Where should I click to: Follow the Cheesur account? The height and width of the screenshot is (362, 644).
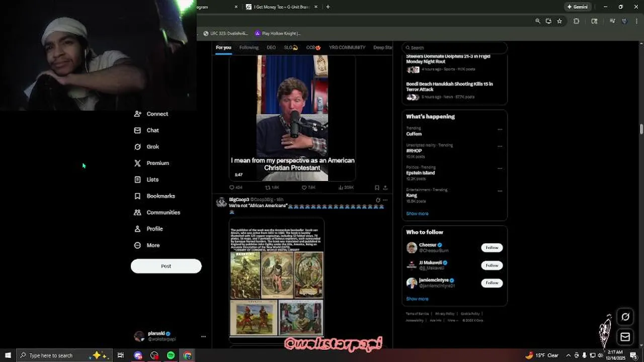click(492, 247)
